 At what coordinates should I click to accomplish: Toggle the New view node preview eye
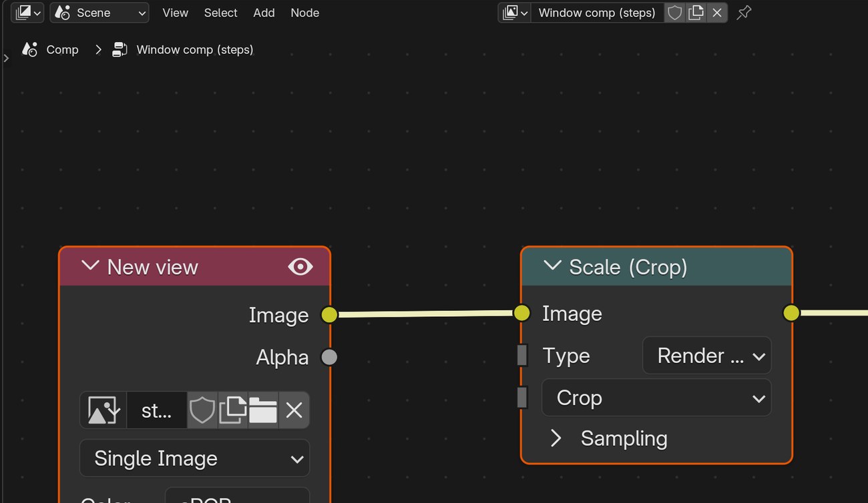point(300,267)
